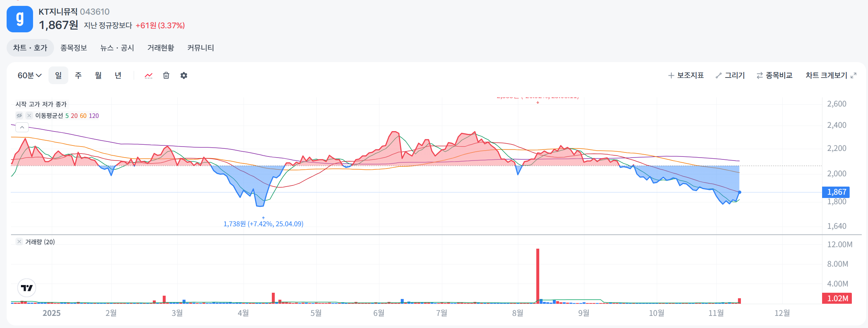Click the blue KT지니뮤직 logo icon
The image size is (868, 328).
[20, 19]
